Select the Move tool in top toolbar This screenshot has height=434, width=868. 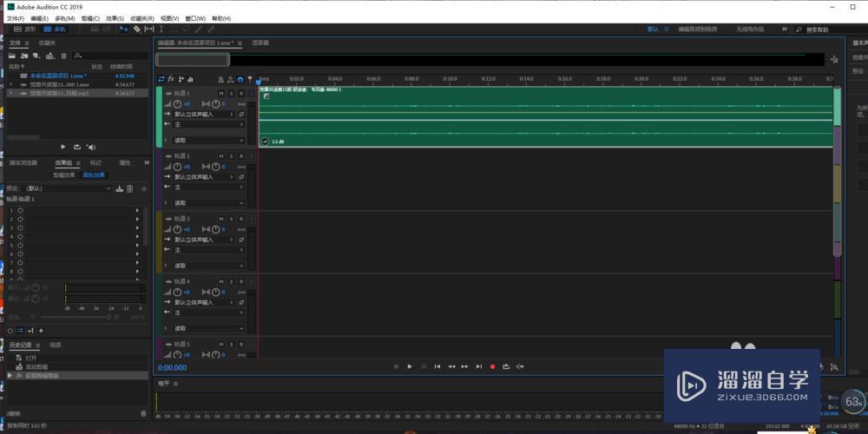click(124, 29)
